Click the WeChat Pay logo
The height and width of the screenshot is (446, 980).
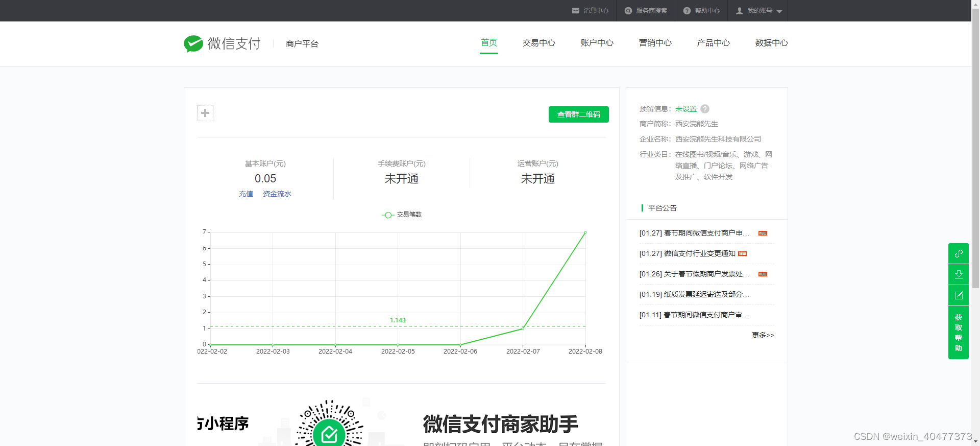(222, 44)
